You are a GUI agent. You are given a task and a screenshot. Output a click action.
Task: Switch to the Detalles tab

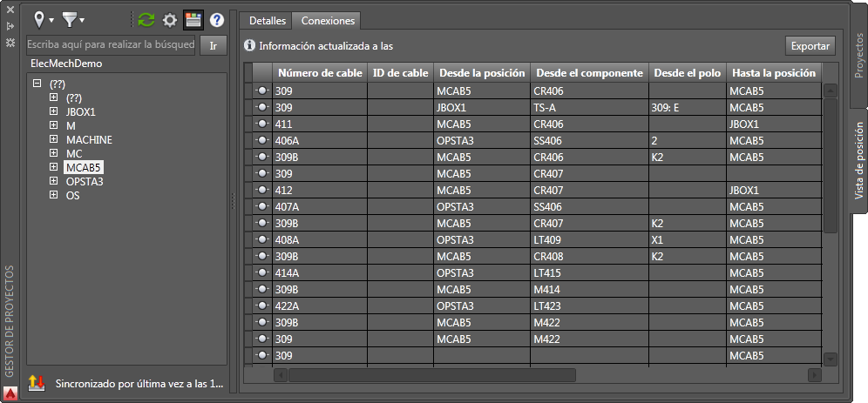[x=267, y=20]
